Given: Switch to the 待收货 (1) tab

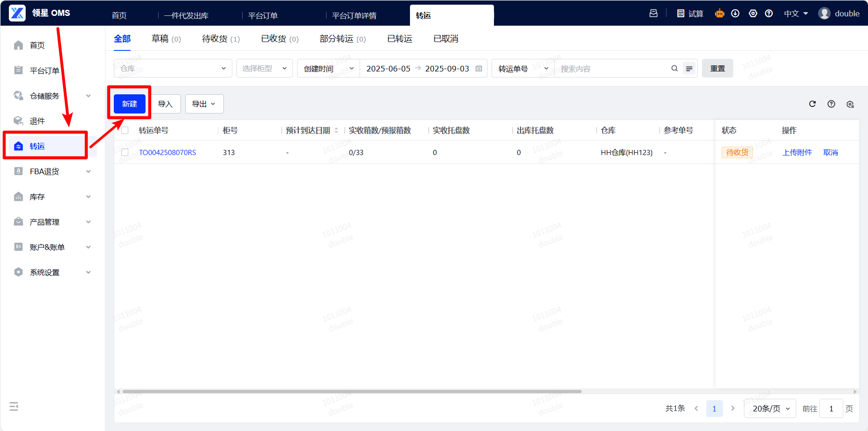Looking at the screenshot, I should click(221, 39).
